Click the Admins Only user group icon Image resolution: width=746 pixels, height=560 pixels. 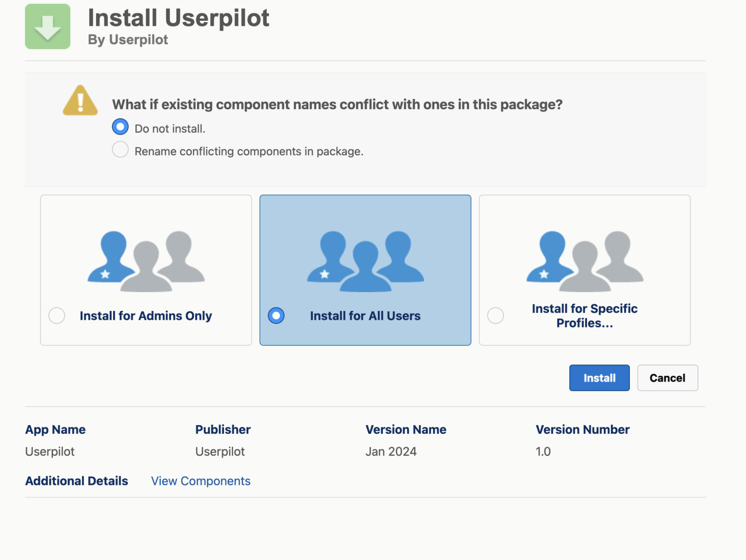[145, 260]
